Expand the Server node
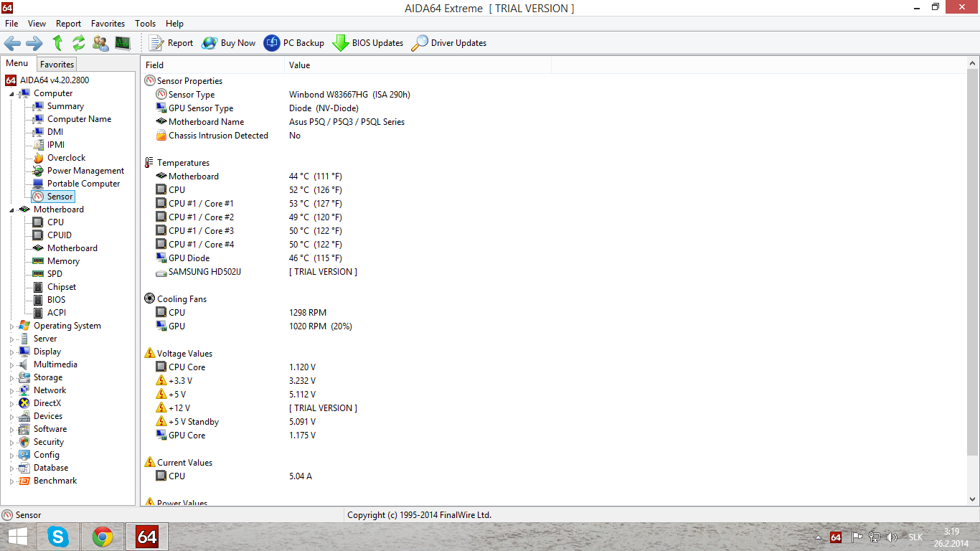 (11, 339)
